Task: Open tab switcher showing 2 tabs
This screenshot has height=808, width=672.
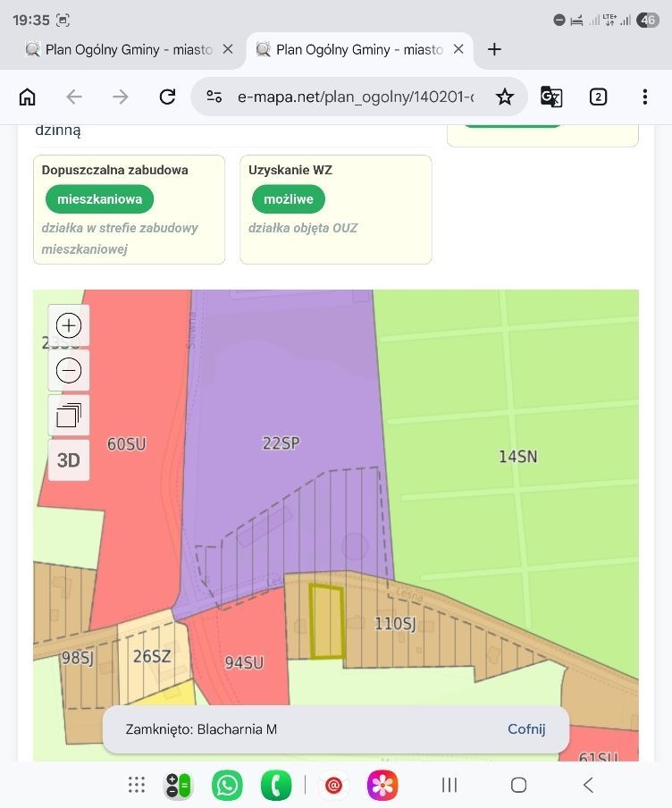Action: pyautogui.click(x=598, y=97)
